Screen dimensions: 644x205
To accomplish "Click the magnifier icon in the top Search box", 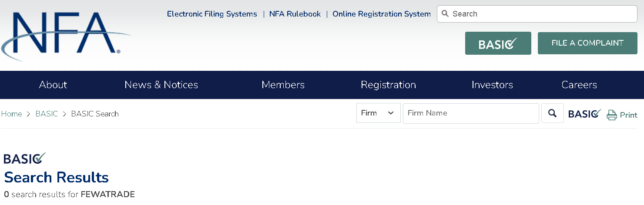I will click(x=445, y=13).
